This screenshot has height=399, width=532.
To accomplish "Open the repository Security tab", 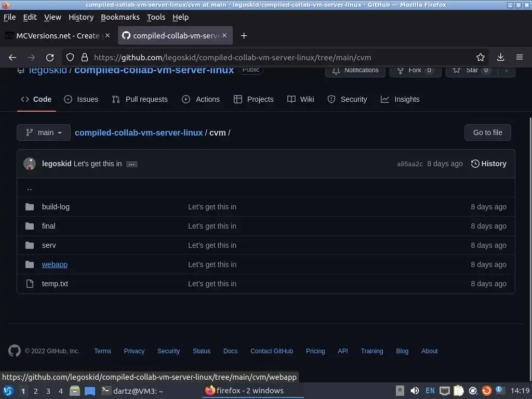I will click(x=347, y=99).
